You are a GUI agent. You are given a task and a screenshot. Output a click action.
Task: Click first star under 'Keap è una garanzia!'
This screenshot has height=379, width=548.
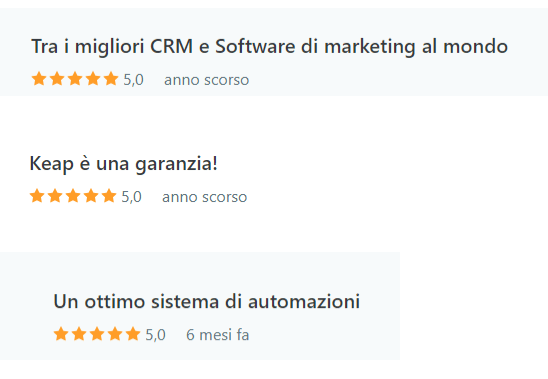point(37,196)
